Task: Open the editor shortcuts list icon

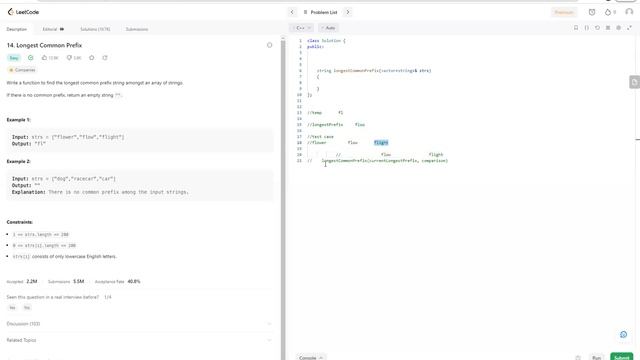Action: (x=608, y=28)
